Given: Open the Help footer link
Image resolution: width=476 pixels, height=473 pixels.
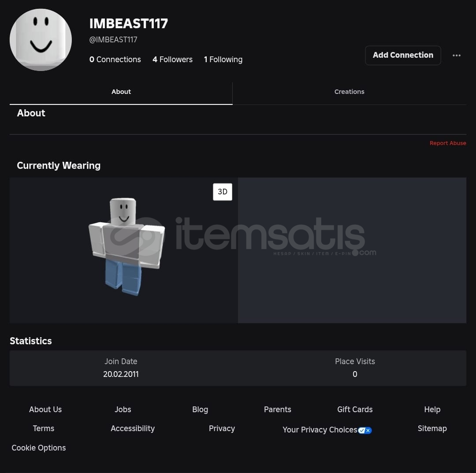Looking at the screenshot, I should pos(432,409).
